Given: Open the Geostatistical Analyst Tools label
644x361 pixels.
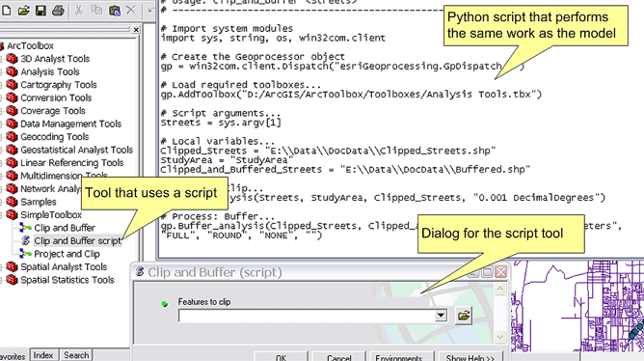Looking at the screenshot, I should (77, 150).
